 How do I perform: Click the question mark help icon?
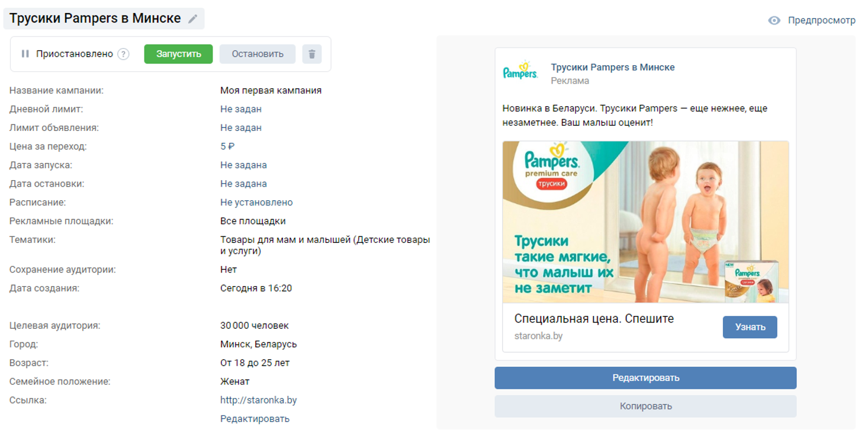123,54
